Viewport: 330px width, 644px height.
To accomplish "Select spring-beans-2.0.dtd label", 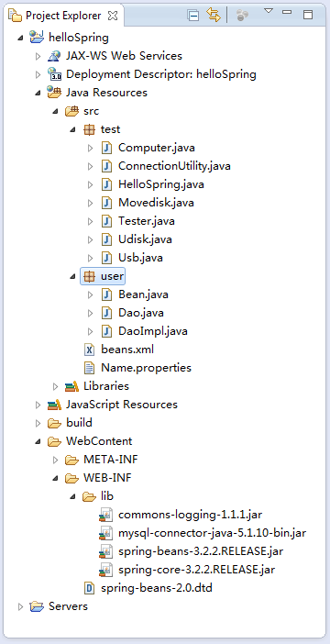I will [x=157, y=588].
